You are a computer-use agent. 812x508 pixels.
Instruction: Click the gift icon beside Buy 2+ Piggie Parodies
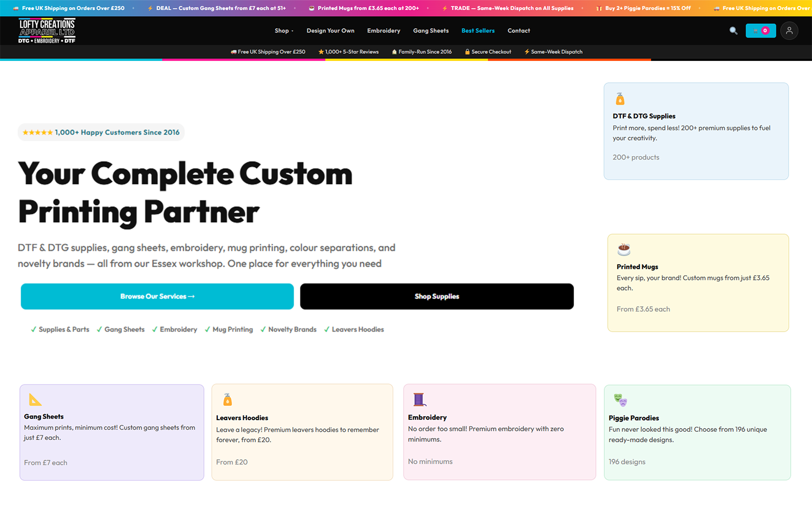pyautogui.click(x=599, y=8)
